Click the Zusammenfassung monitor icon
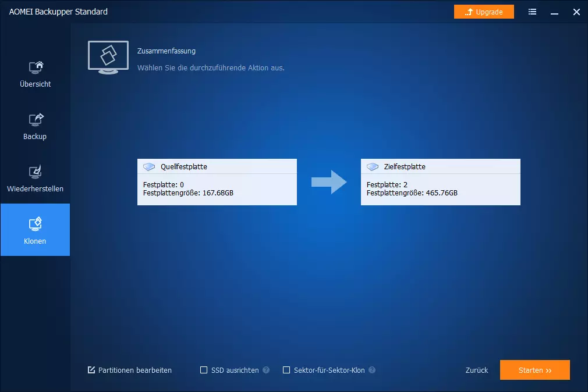 [108, 58]
